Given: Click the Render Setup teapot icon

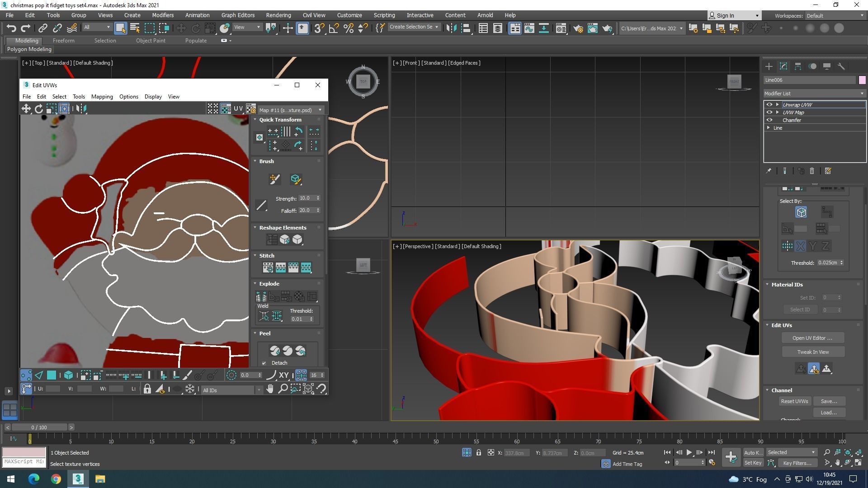Looking at the screenshot, I should click(578, 28).
